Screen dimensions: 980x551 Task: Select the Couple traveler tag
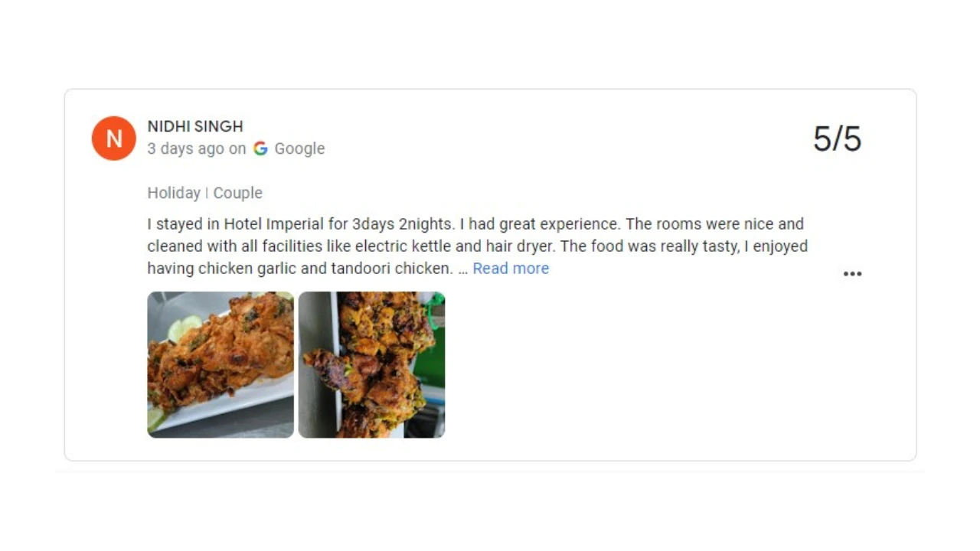tap(237, 193)
